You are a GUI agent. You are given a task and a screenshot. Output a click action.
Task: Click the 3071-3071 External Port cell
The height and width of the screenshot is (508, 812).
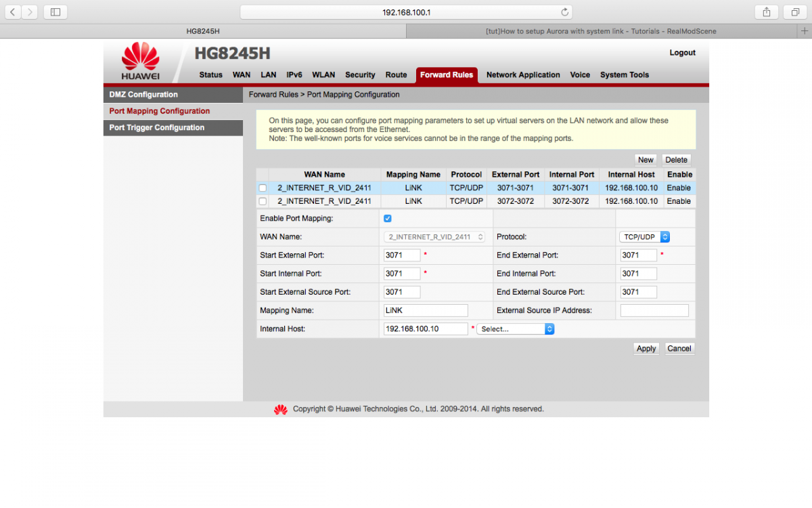515,188
